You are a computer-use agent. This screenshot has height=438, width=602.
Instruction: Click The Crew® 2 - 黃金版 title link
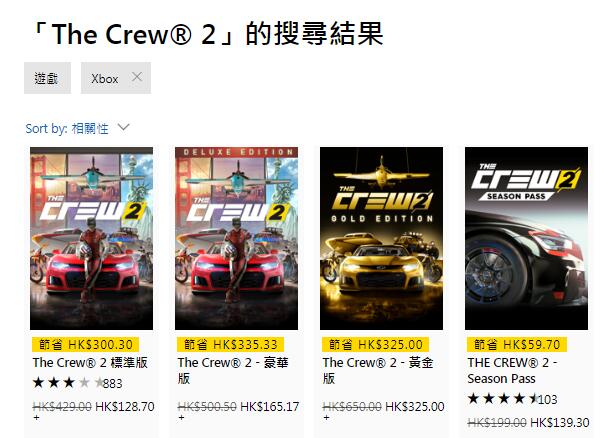pos(378,370)
